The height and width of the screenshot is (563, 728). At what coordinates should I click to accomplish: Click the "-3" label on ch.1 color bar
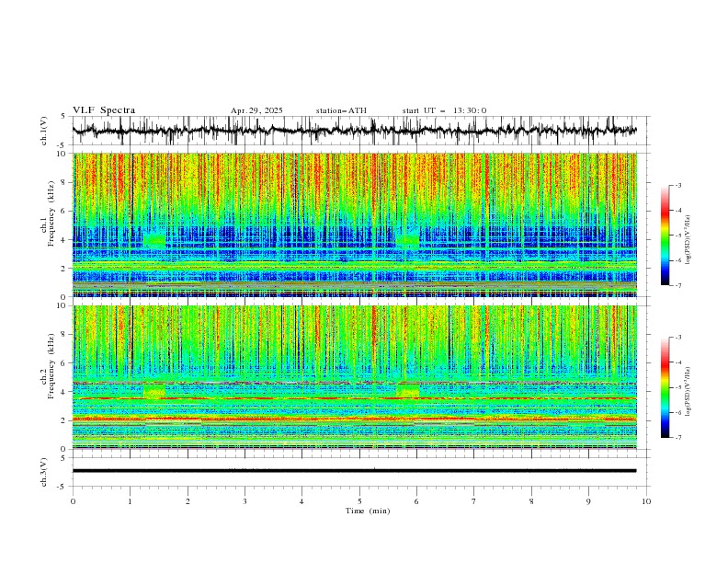coord(678,185)
